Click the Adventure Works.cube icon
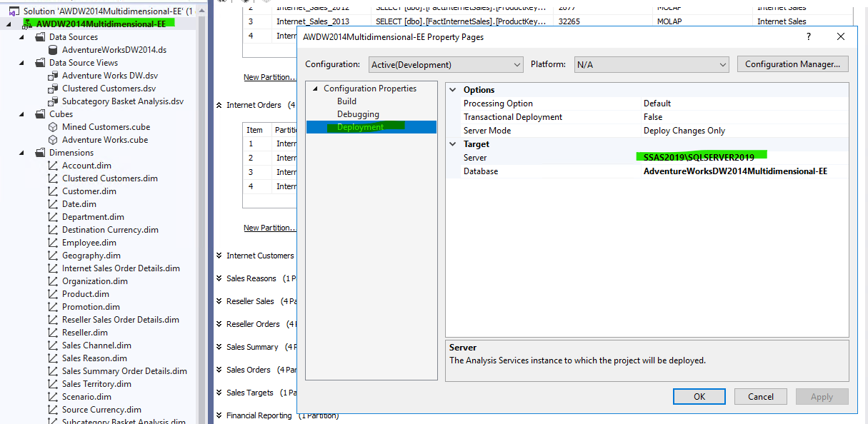The width and height of the screenshot is (868, 424). pyautogui.click(x=53, y=140)
